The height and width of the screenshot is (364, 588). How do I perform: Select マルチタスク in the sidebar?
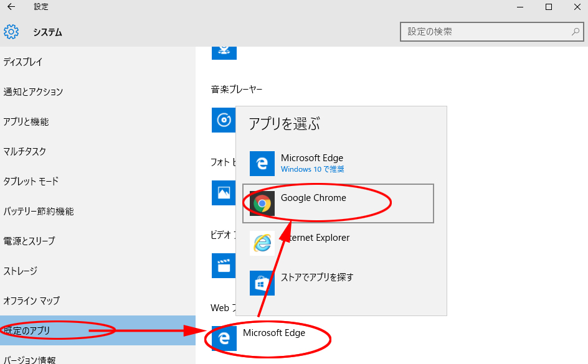[x=98, y=151]
